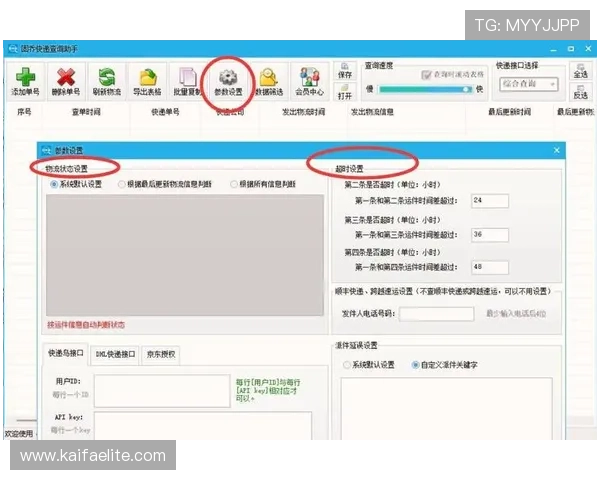Image resolution: width=600 pixels, height=480 pixels.
Task: Click the 自定义派件关键字 text area
Action: [447, 408]
